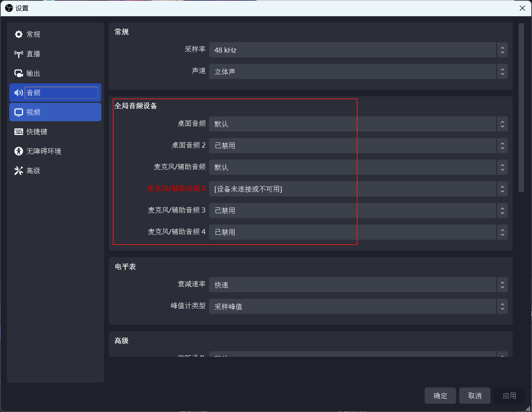Viewport: 532px width, 412px height.
Task: Click the 声道 label
Action: [199, 71]
